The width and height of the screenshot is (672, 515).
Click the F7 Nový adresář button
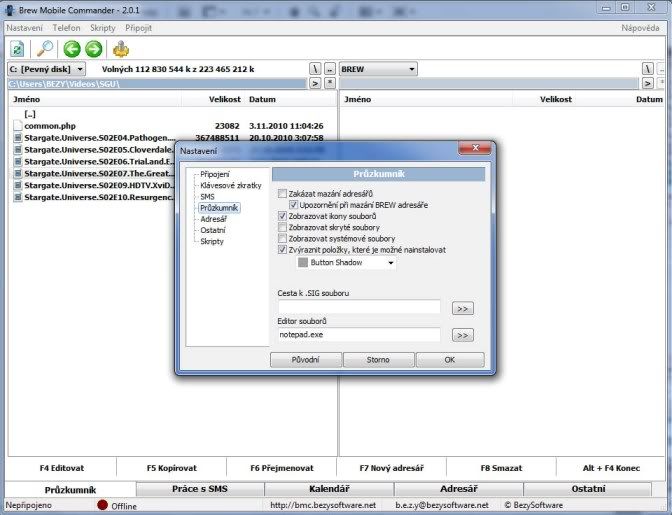click(391, 468)
